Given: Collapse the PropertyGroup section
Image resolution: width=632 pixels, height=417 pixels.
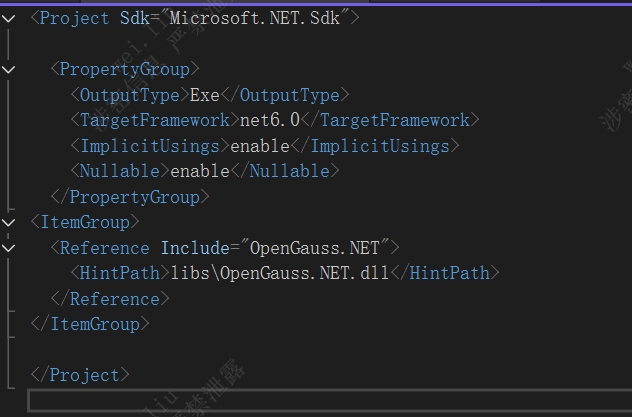Looking at the screenshot, I should click(x=8, y=70).
